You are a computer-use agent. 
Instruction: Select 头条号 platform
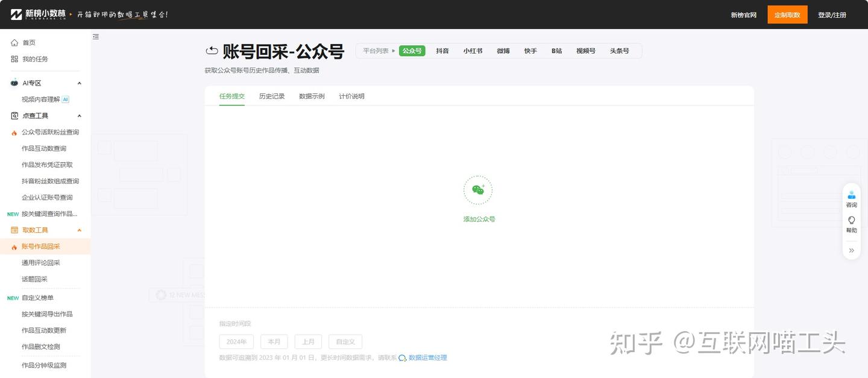coord(619,51)
